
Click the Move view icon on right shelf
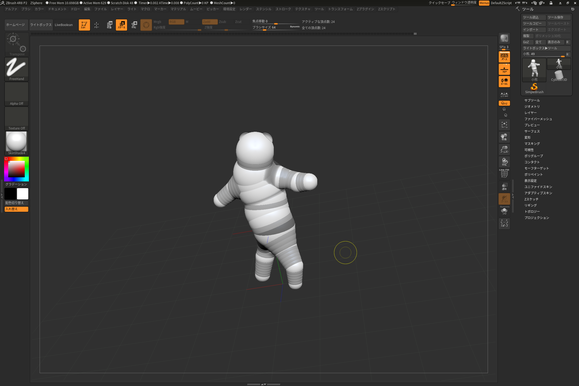(x=504, y=137)
